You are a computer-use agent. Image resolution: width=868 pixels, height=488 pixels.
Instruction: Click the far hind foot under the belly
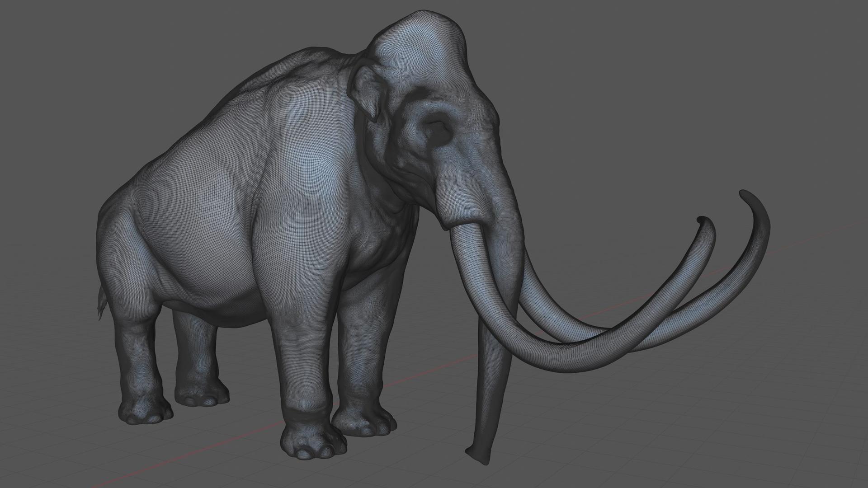click(201, 393)
